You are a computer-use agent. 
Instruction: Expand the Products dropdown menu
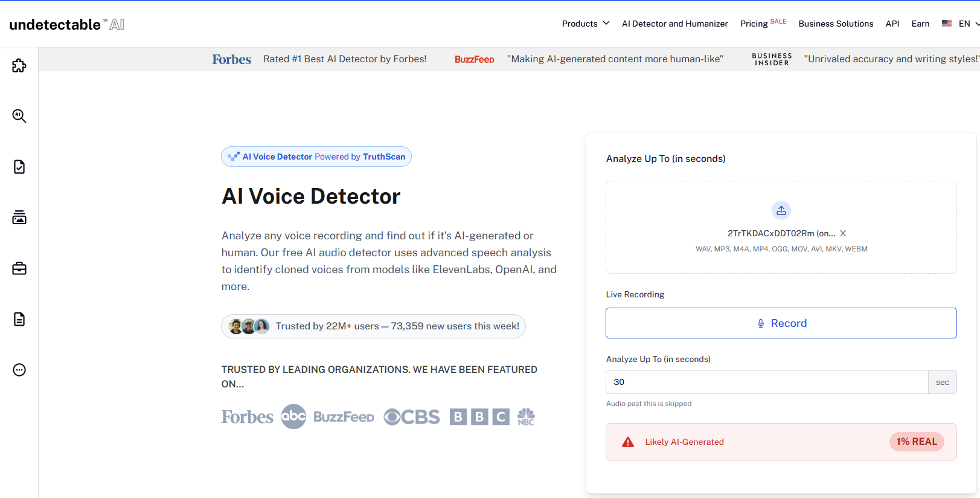tap(585, 24)
